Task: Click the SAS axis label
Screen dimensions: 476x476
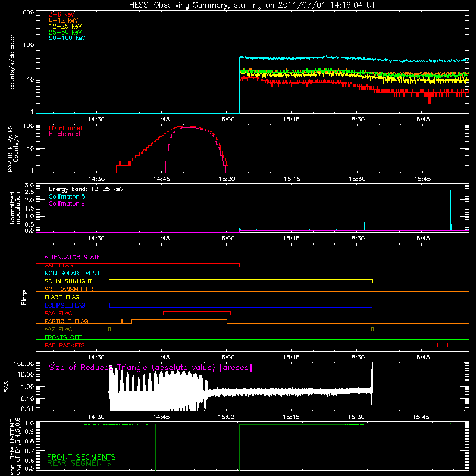Action: click(7, 387)
